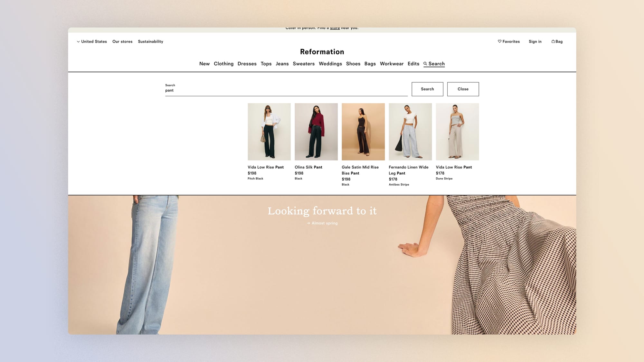644x362 pixels.
Task: Open Vida Low Rise Pant Dune Stripe image
Action: point(457,132)
